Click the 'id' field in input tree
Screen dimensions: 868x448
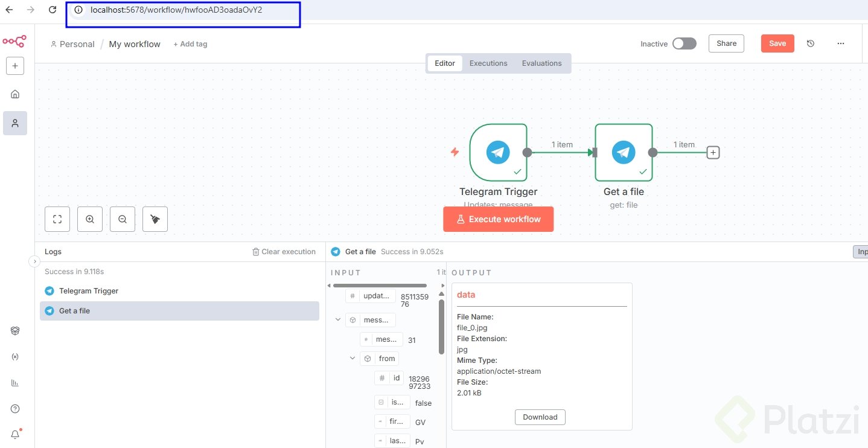pyautogui.click(x=389, y=378)
